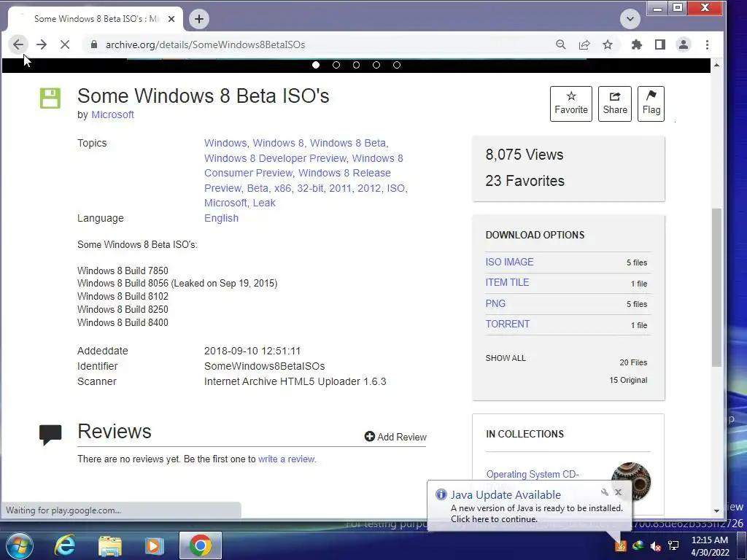Click the 8,075 Views count
The height and width of the screenshot is (560, 747).
coord(524,155)
